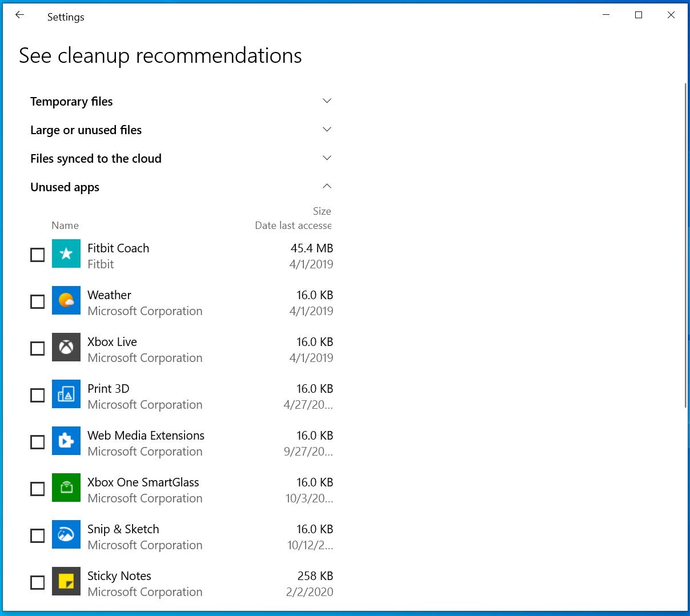The height and width of the screenshot is (616, 690).
Task: Click the Web Media Extensions icon
Action: (66, 441)
